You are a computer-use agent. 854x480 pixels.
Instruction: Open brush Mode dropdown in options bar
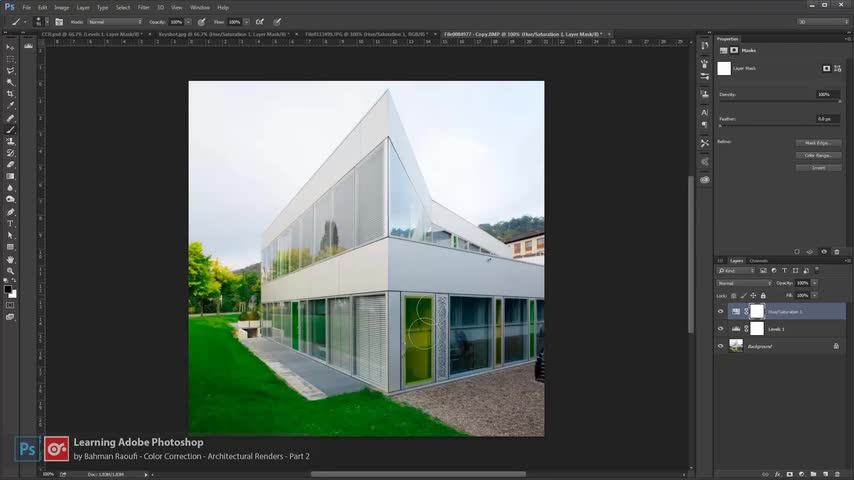tap(115, 22)
